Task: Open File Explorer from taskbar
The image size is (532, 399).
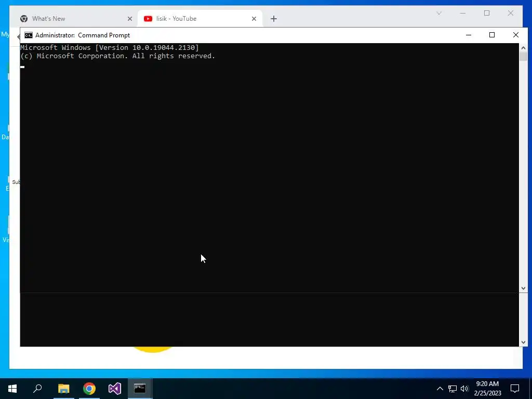Action: tap(63, 389)
